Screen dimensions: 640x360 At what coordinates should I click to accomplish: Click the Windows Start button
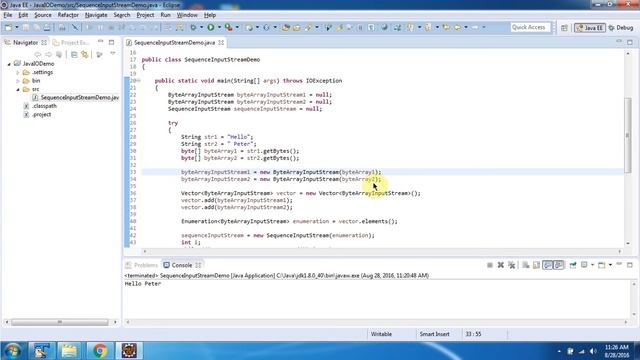tap(13, 351)
